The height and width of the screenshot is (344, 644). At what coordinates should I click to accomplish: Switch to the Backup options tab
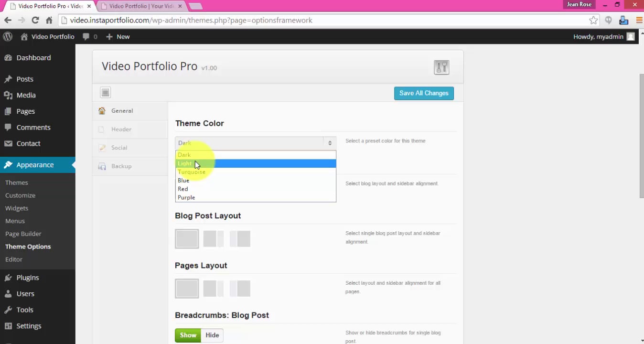(x=130, y=166)
